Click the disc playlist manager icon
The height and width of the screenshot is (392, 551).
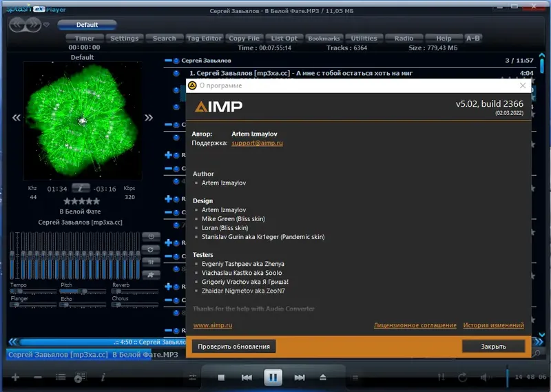[80, 378]
